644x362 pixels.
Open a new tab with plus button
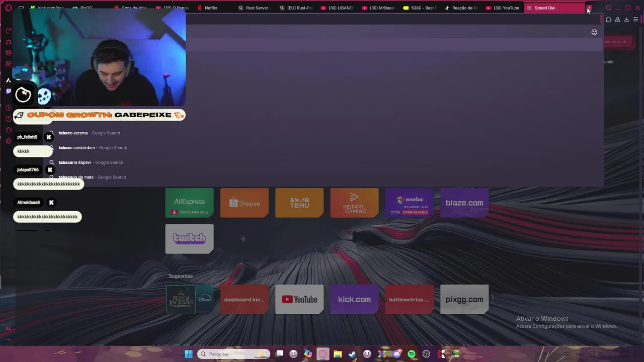[589, 8]
